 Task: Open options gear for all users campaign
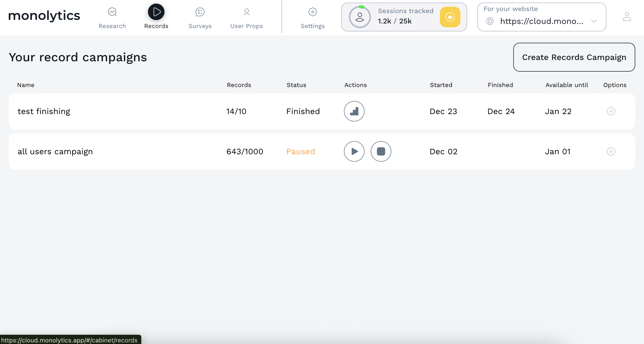click(611, 151)
